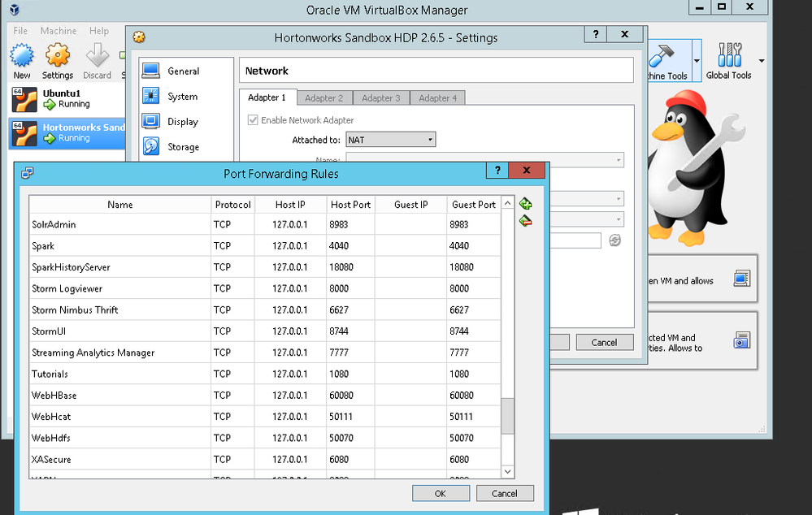
Task: Open the Machine menu
Action: (x=58, y=30)
